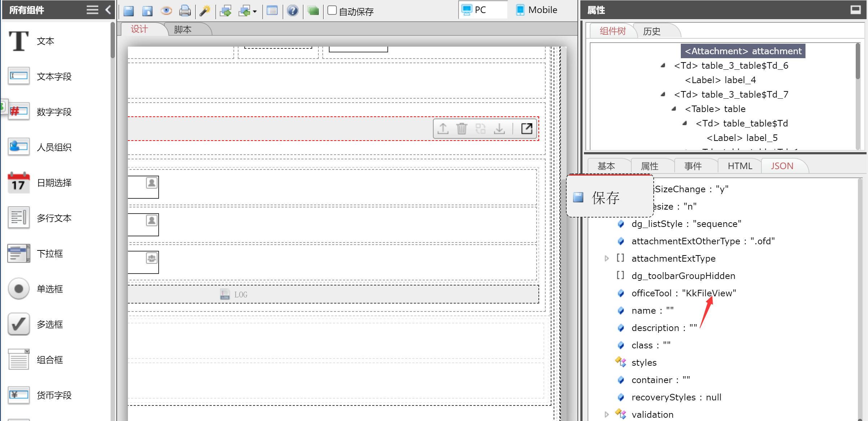Click the trash delete icon on attachment
The image size is (868, 421).
point(461,129)
